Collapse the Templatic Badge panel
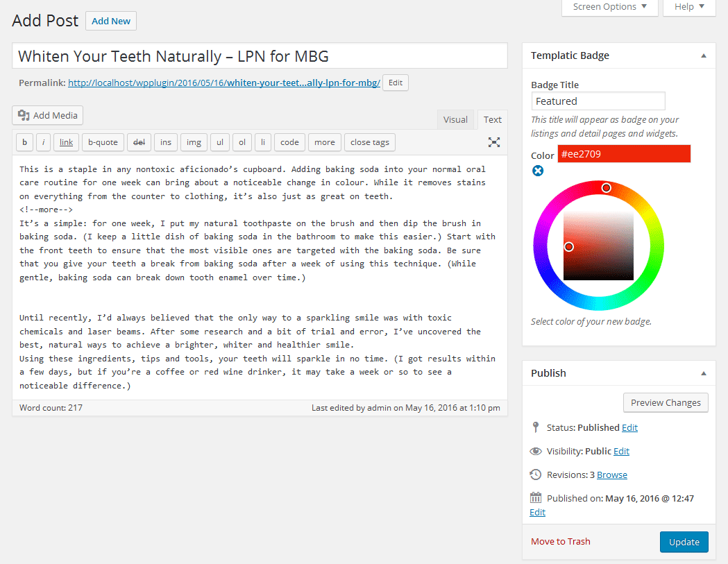The image size is (728, 564). (704, 55)
